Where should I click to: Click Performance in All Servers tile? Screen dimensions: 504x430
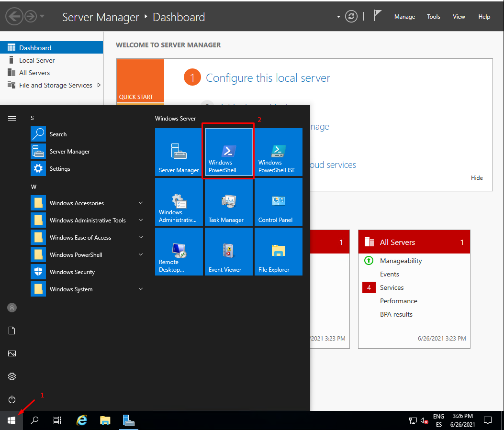pos(399,301)
